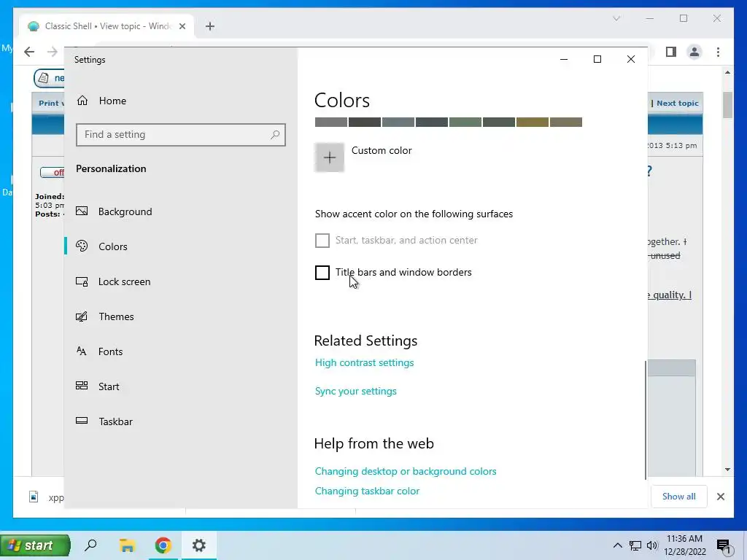Click the Taskbar icon in sidebar

click(82, 421)
